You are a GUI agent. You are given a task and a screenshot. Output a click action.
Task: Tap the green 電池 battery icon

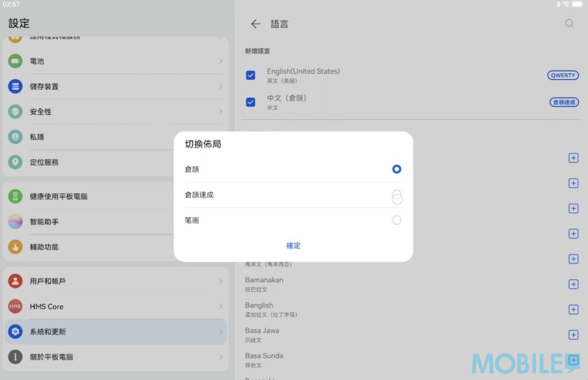pos(16,61)
